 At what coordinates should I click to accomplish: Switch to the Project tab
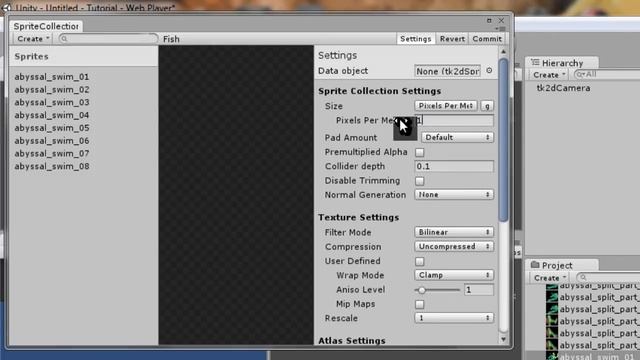[x=562, y=265]
